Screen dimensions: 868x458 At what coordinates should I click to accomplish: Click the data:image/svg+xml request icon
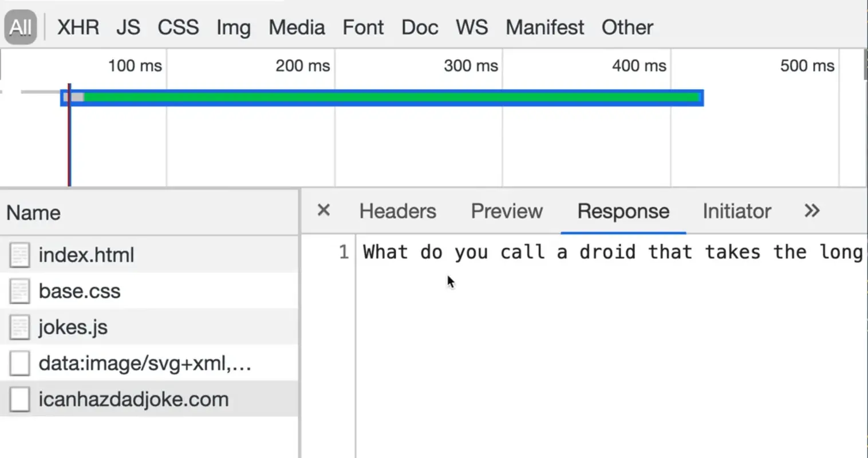(19, 364)
